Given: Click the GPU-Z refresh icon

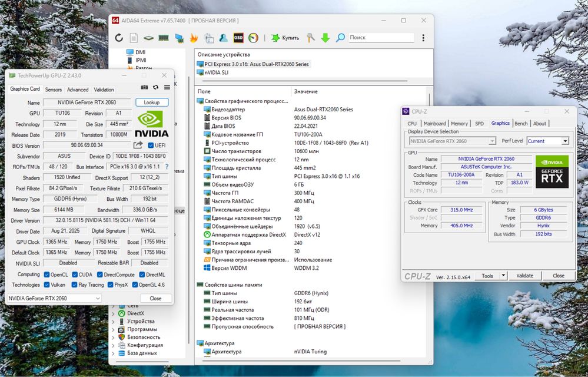Looking at the screenshot, I should point(155,87).
